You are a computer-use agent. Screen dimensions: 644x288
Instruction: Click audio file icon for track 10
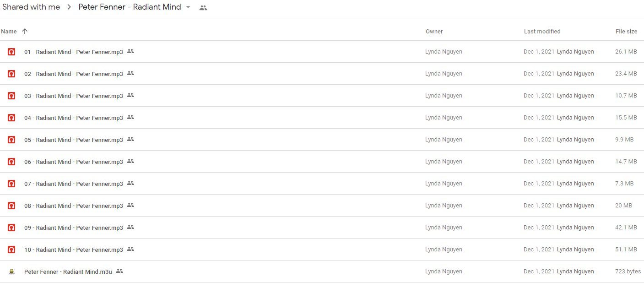pyautogui.click(x=11, y=250)
